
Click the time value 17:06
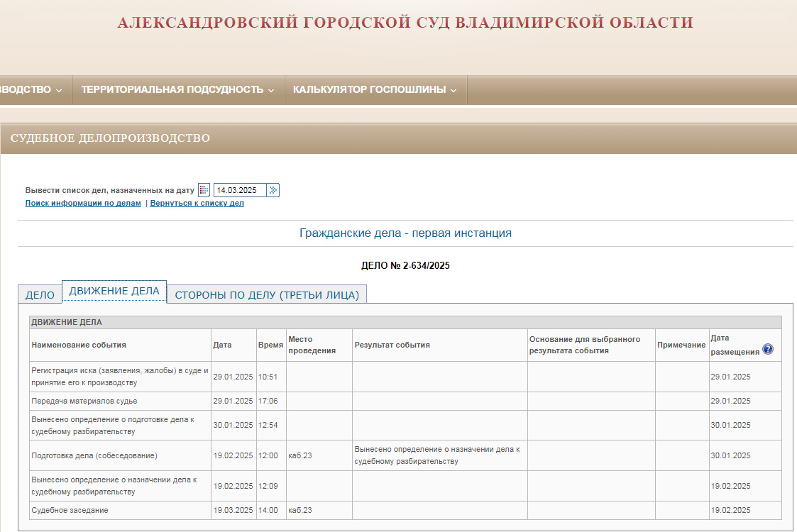268,401
